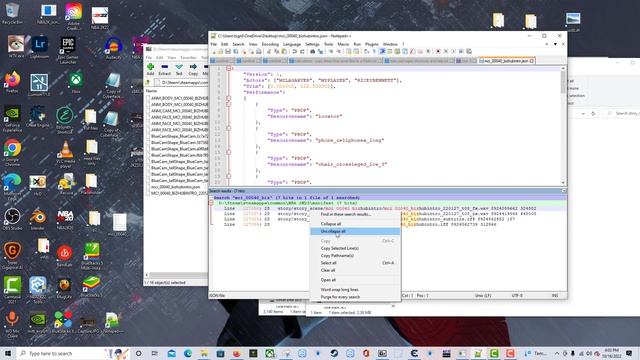Viewport: 640px width, 360px height.
Task: Choose 'Clear all' in context menu
Action: pos(355,270)
